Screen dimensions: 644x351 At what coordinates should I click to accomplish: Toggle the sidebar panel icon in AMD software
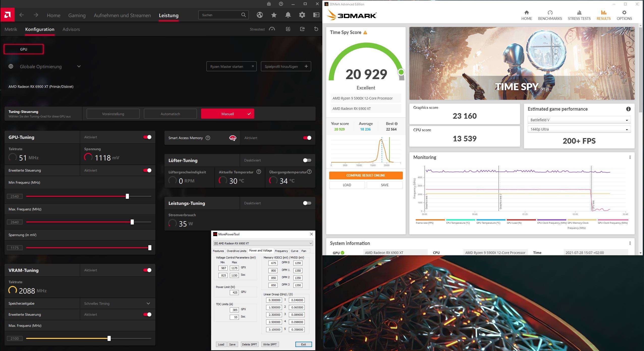click(316, 15)
